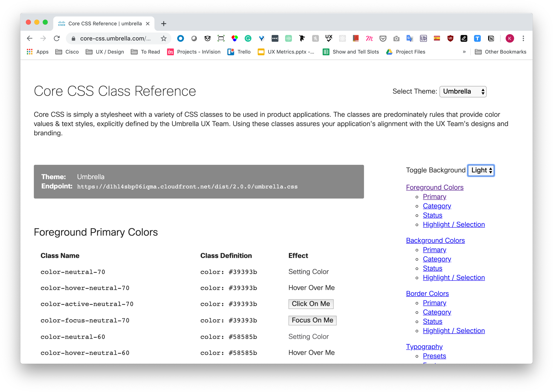553x392 pixels.
Task: Reload the Core CSS Reference page
Action: [57, 38]
